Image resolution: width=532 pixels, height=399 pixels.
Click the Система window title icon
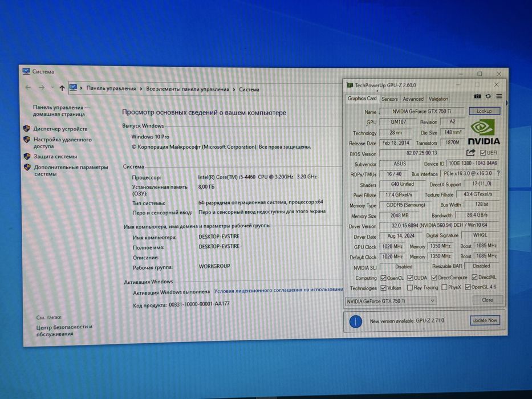26,71
